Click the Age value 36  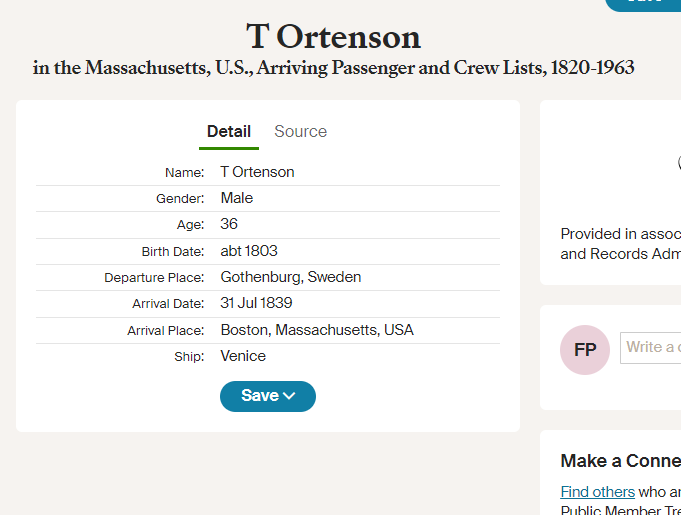click(229, 224)
